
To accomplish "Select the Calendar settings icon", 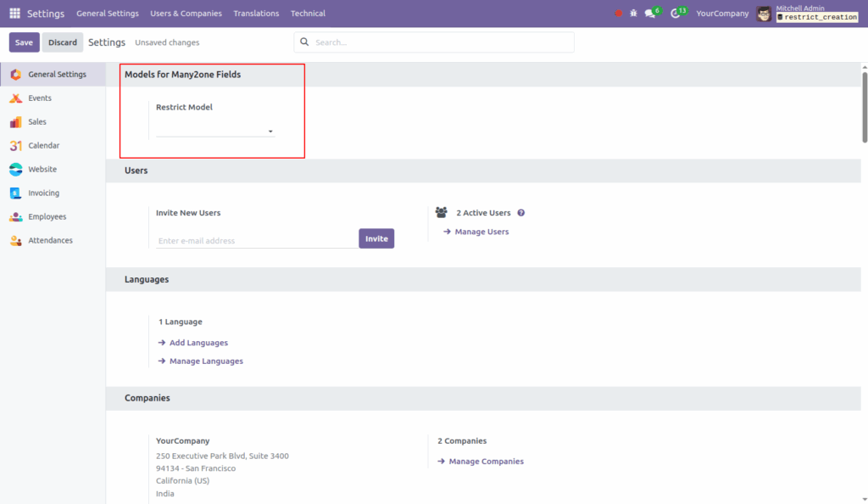I will pos(15,145).
